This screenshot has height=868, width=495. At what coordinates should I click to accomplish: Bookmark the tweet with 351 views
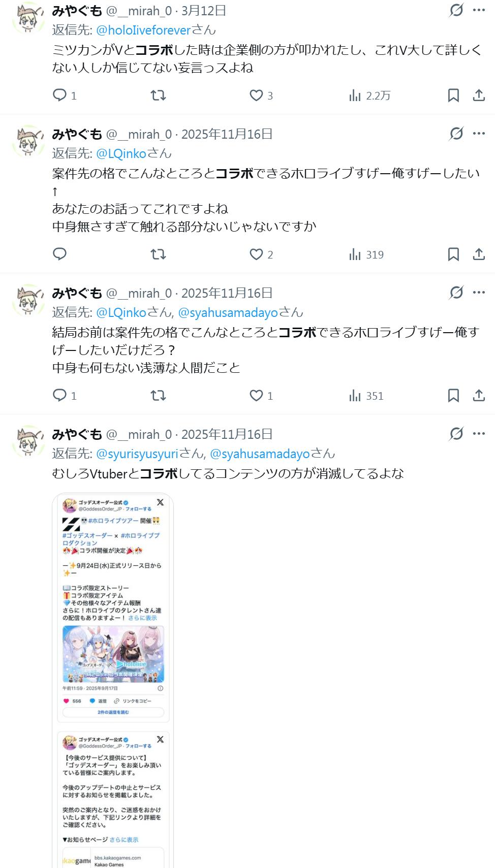coord(453,395)
